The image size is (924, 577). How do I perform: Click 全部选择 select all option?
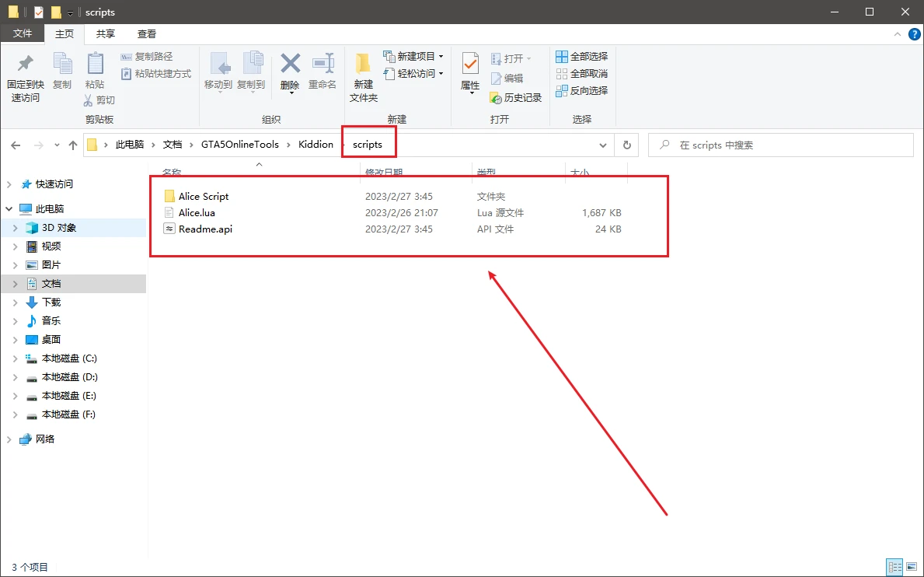[581, 57]
